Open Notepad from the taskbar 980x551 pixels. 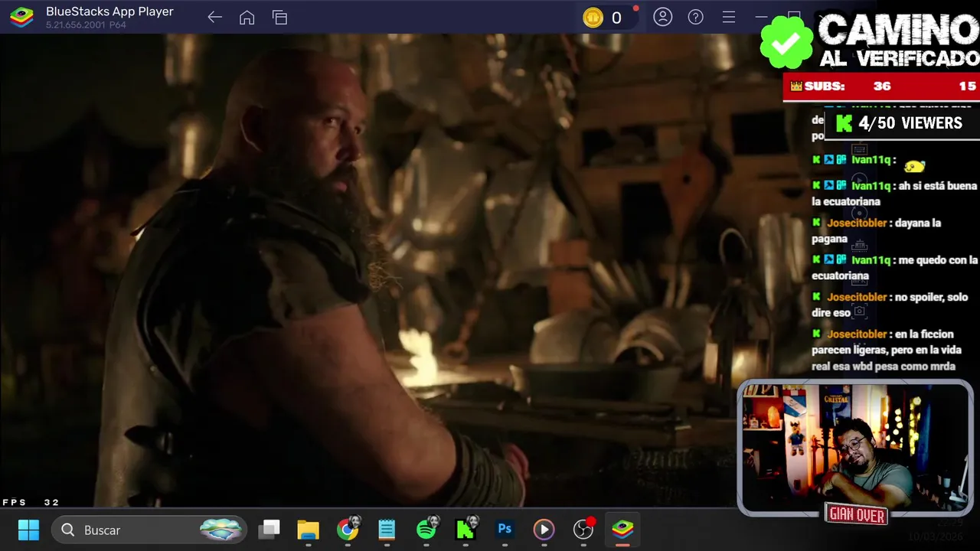(387, 530)
